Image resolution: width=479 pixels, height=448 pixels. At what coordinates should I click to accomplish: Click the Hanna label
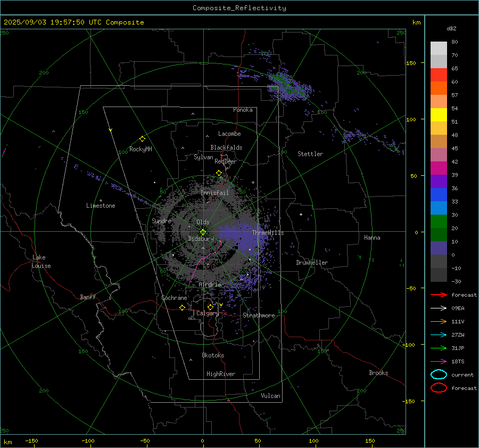pyautogui.click(x=372, y=238)
